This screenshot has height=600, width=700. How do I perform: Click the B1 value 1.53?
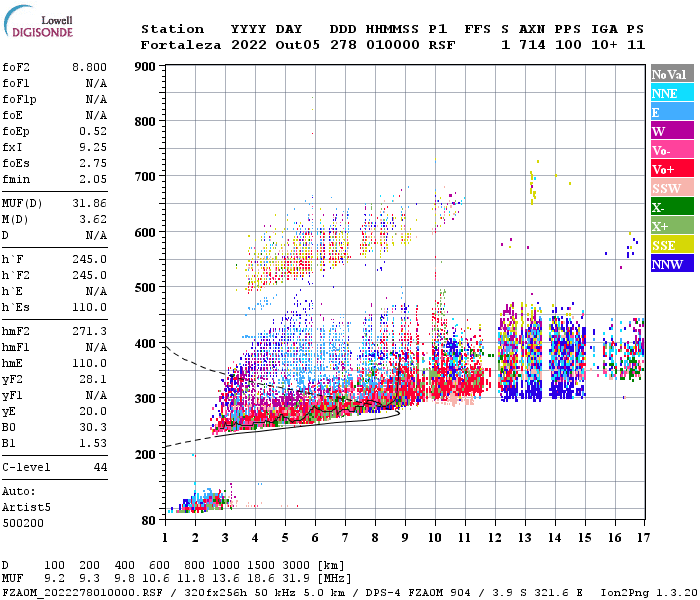93,443
